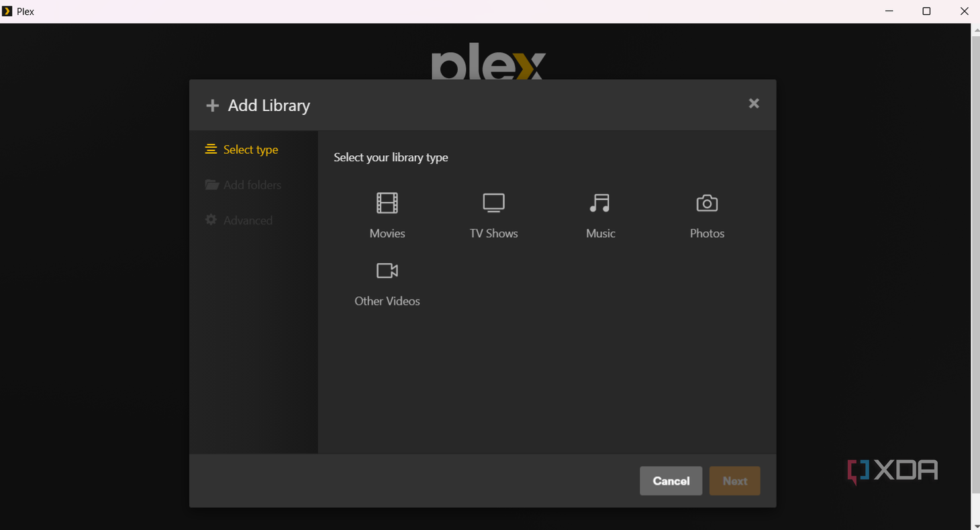The width and height of the screenshot is (980, 530).
Task: Click the Select type list icon
Action: click(211, 149)
